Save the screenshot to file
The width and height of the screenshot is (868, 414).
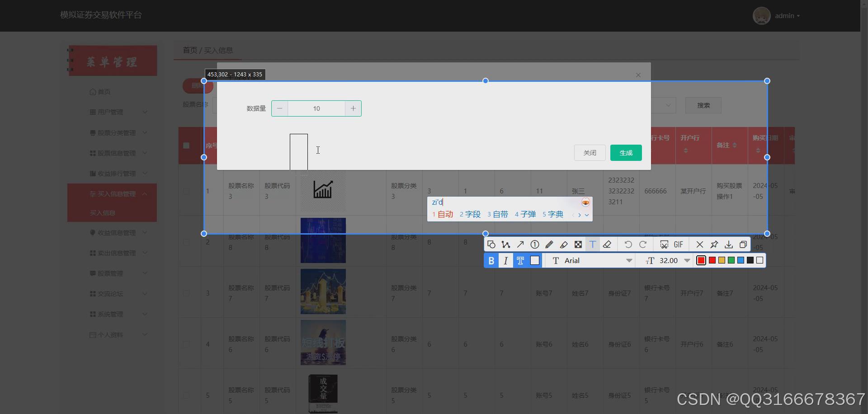click(x=729, y=245)
